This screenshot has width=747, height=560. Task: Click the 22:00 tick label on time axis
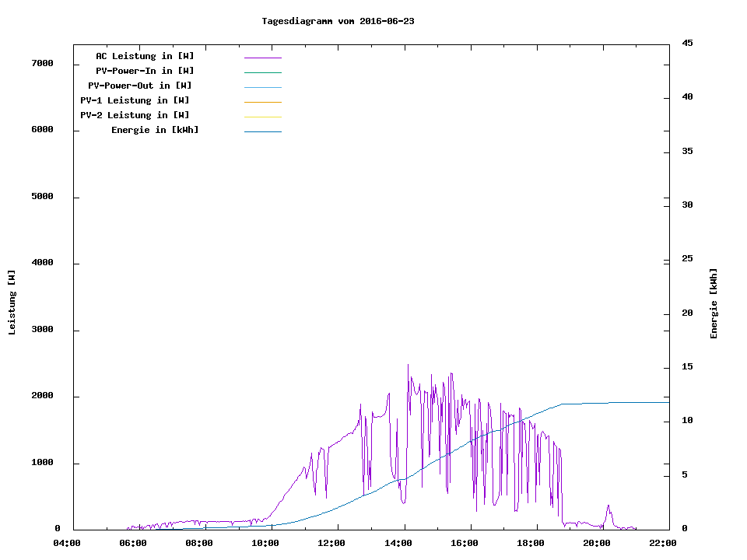pyautogui.click(x=663, y=543)
